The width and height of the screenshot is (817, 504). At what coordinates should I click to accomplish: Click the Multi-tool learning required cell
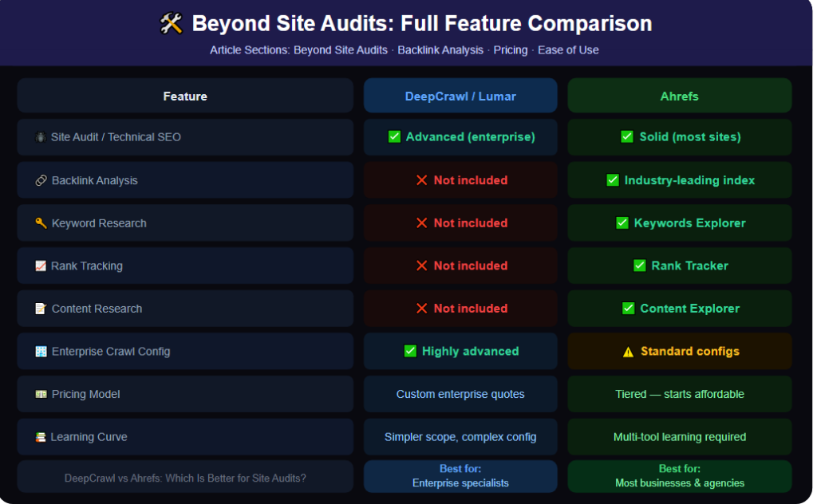click(x=680, y=437)
